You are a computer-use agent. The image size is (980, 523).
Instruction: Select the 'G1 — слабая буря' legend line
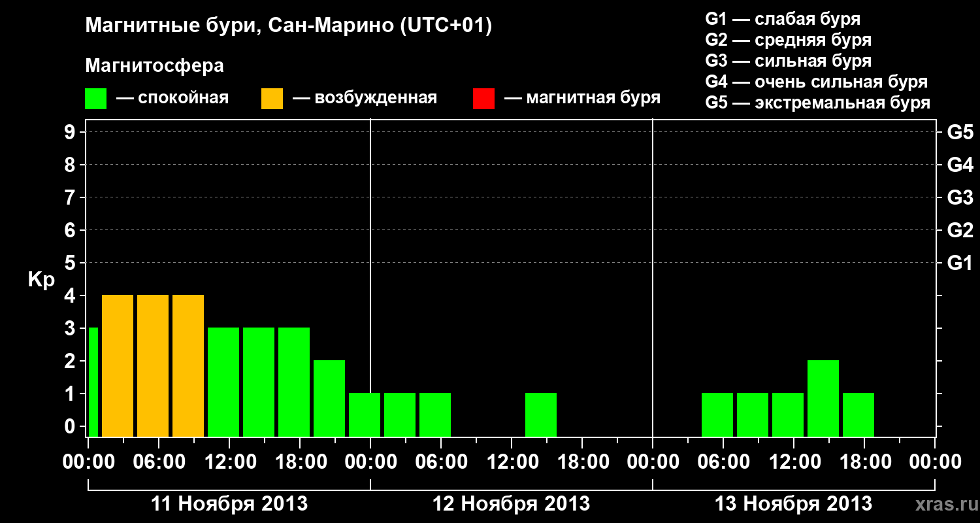tap(783, 19)
